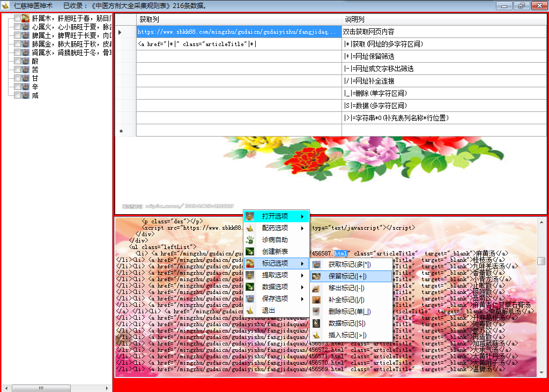Image resolution: width=549 pixels, height=392 pixels.
Task: Click the tree panel horizontal scrollbar thumb
Action: pyautogui.click(x=41, y=388)
